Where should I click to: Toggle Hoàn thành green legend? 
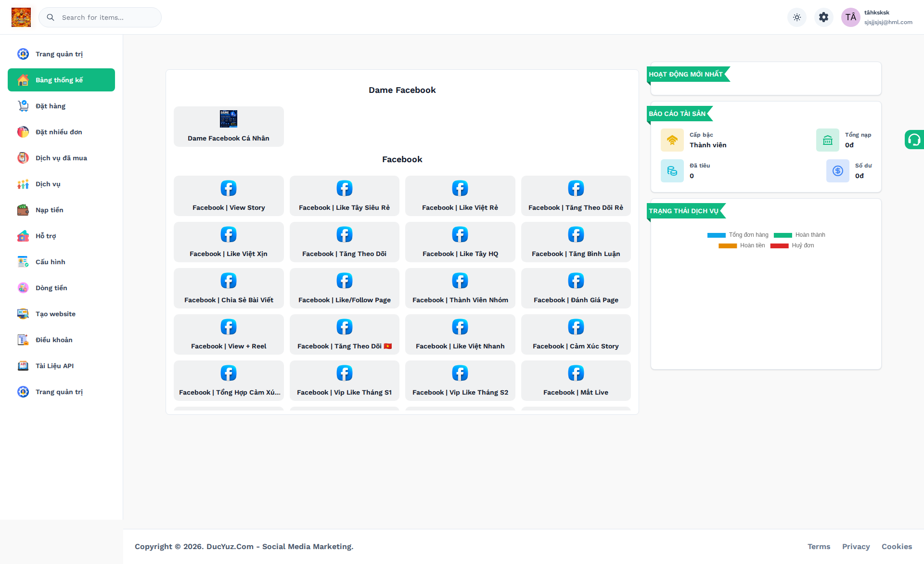799,235
